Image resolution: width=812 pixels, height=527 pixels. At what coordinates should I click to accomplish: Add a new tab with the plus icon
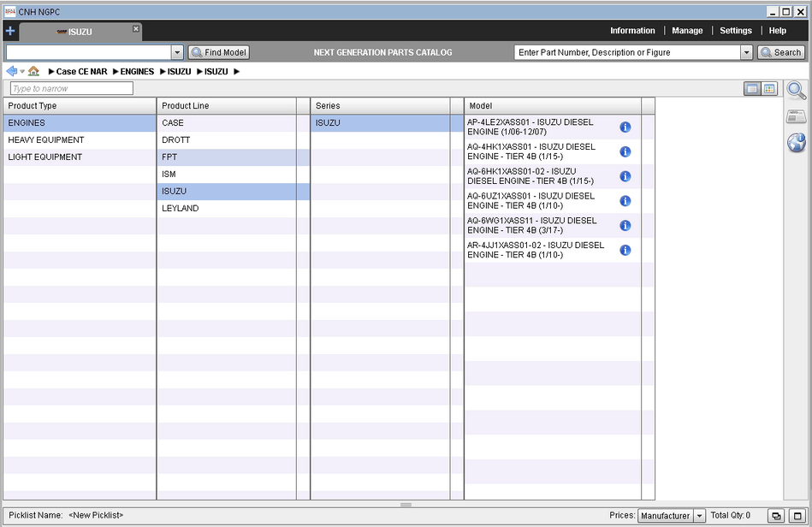tap(10, 31)
